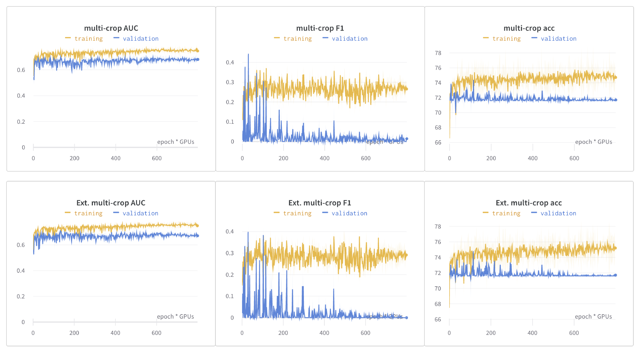The width and height of the screenshot is (644, 352).
Task: Click the final validation endpoint dot in Ext. multi-crop acc
Action: 615,275
